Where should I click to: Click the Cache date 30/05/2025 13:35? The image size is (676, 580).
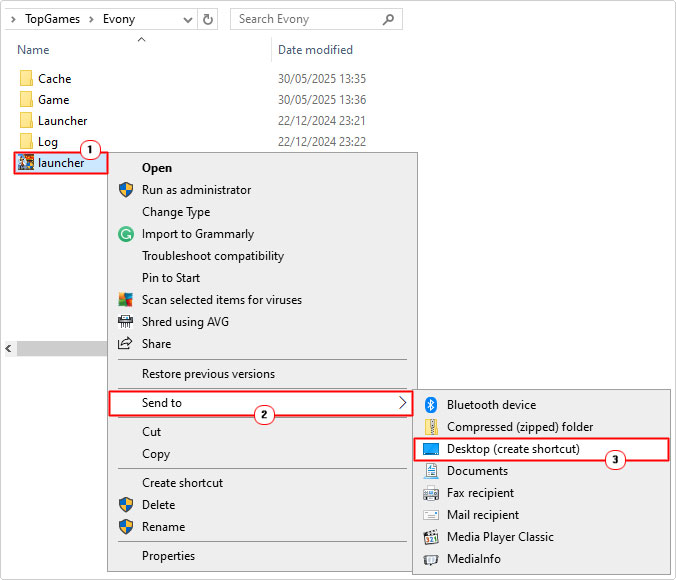322,78
